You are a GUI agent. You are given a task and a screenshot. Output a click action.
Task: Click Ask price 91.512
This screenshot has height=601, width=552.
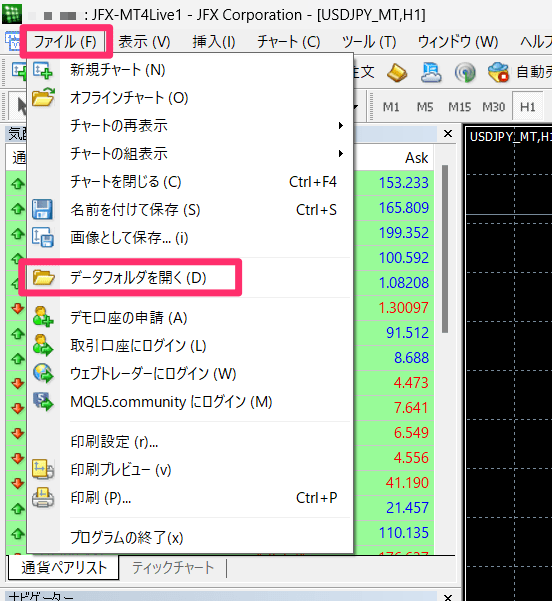pyautogui.click(x=407, y=333)
